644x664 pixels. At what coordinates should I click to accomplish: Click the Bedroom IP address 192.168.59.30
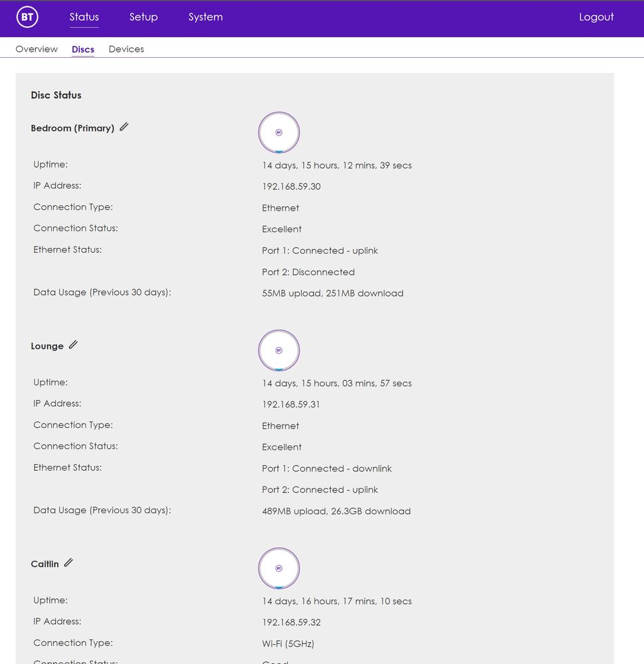coord(291,187)
